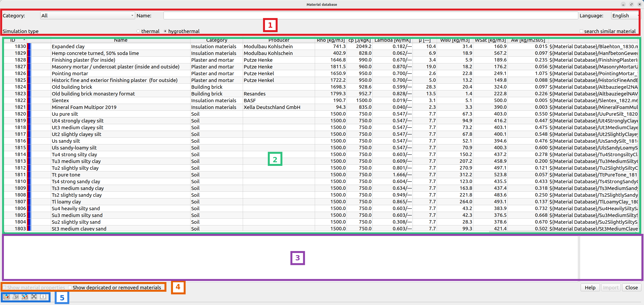Click the Help button
This screenshot has height=305, width=644.
(x=590, y=287)
